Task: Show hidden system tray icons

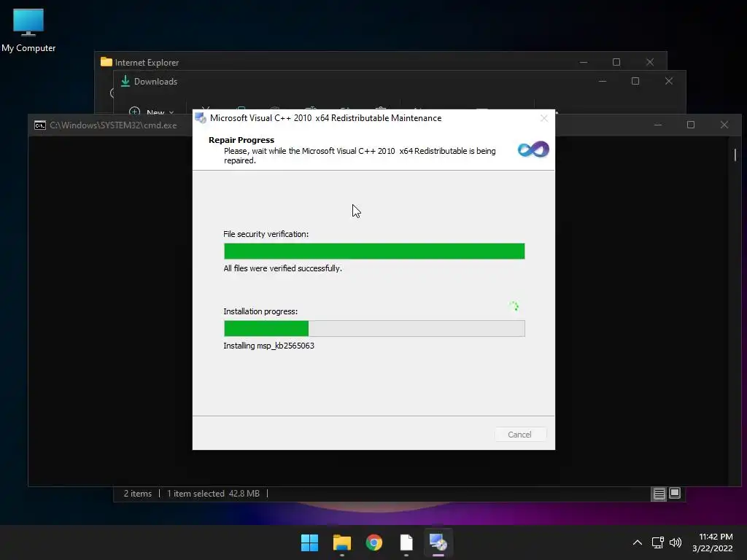Action: (x=638, y=542)
